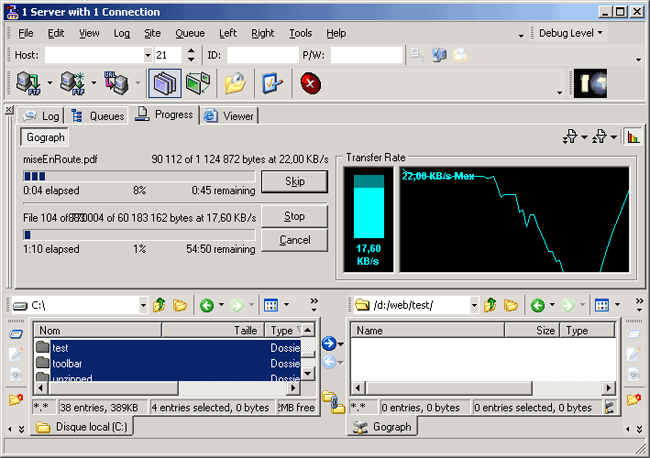Open the Tools menu
650x458 pixels.
(x=301, y=33)
